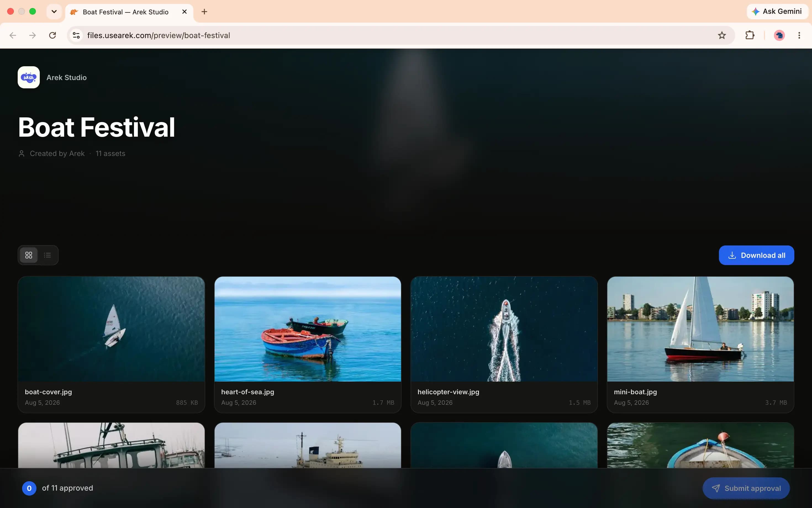The height and width of the screenshot is (508, 812).
Task: Close the Boat Festival tab
Action: (x=184, y=12)
